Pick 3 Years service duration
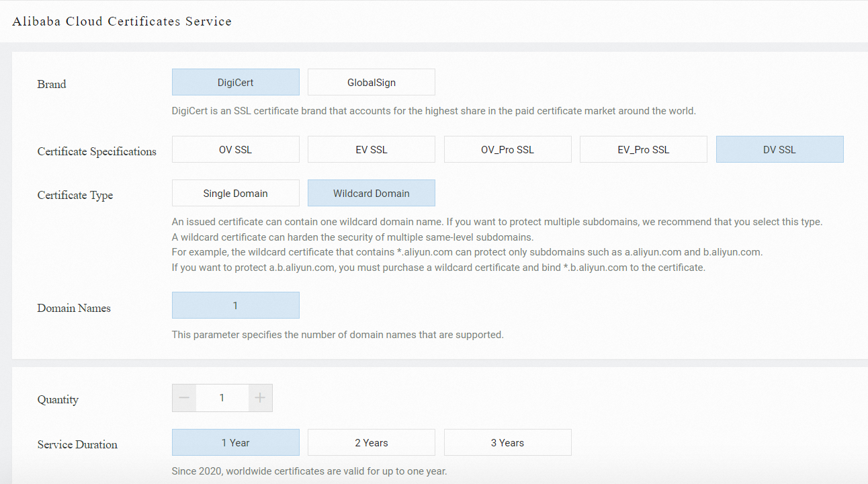 pos(507,442)
